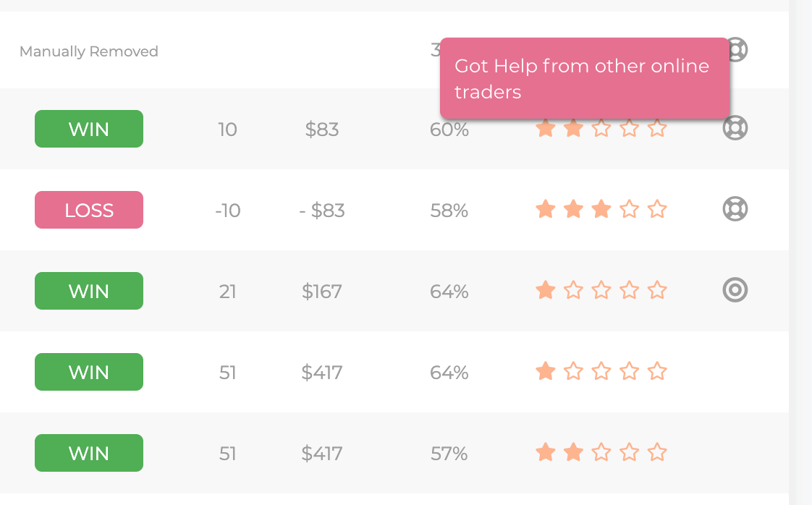Click the lifebuoy icon in the LOSS row

click(x=735, y=209)
